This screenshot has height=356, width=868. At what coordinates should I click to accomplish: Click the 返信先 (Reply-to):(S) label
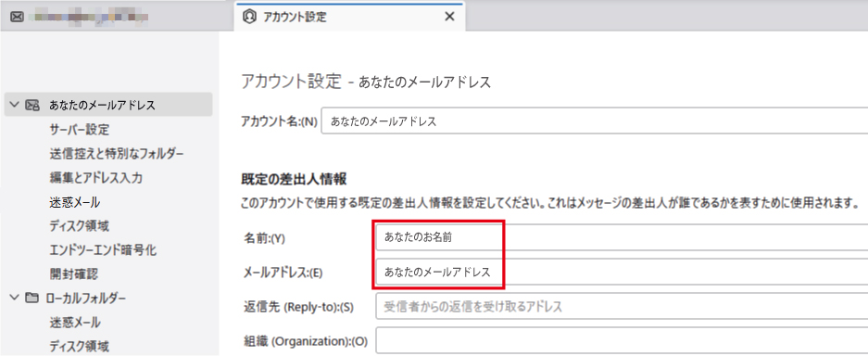(298, 307)
